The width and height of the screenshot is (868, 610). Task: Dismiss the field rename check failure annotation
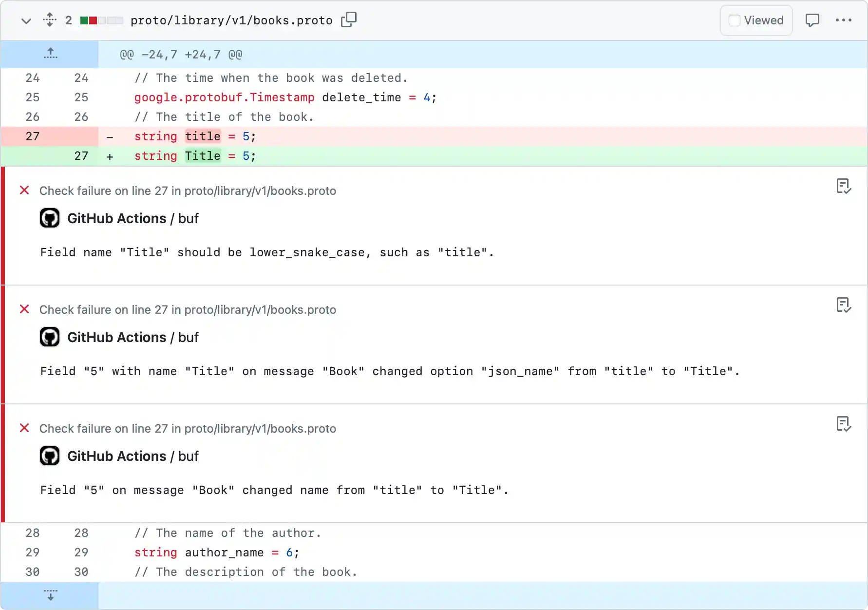844,424
